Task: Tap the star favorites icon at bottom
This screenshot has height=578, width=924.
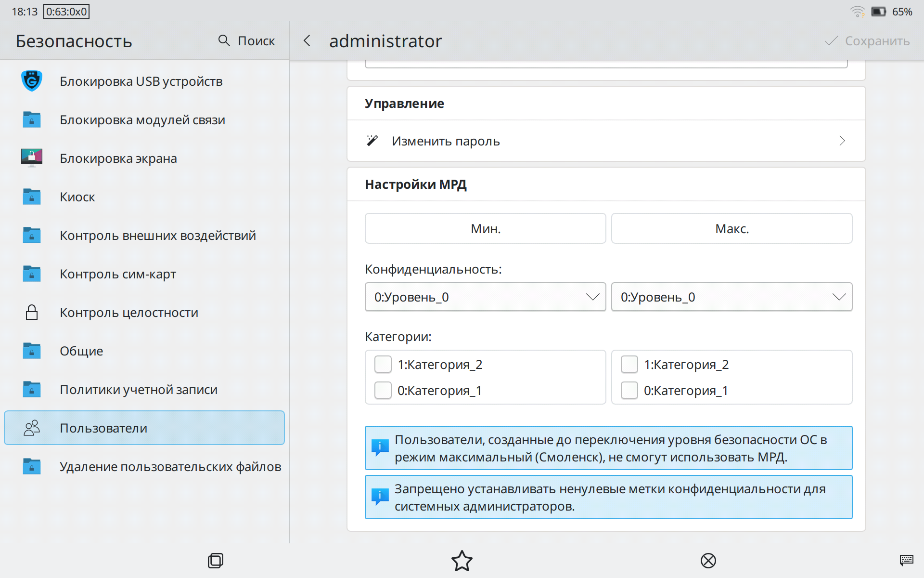Action: [462, 561]
